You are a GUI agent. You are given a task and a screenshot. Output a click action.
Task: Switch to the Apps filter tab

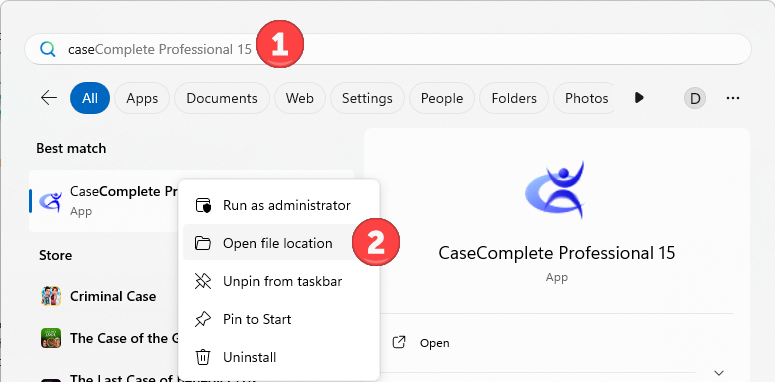142,98
